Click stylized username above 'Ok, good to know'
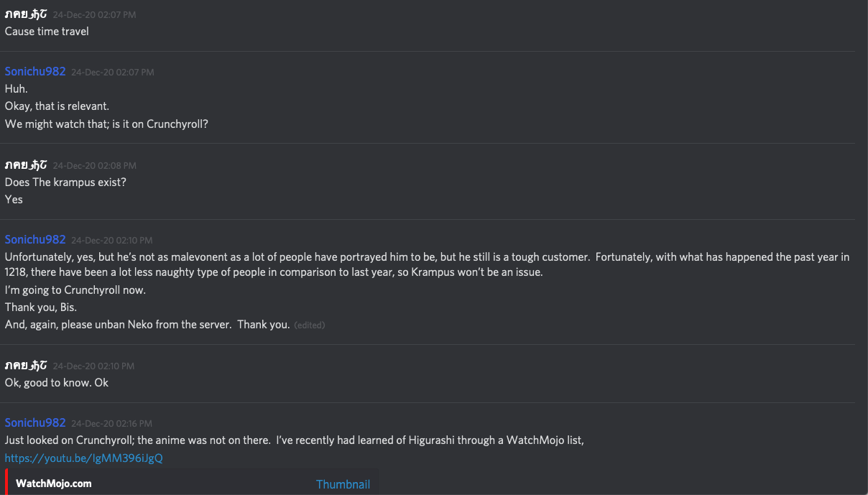 [27, 365]
